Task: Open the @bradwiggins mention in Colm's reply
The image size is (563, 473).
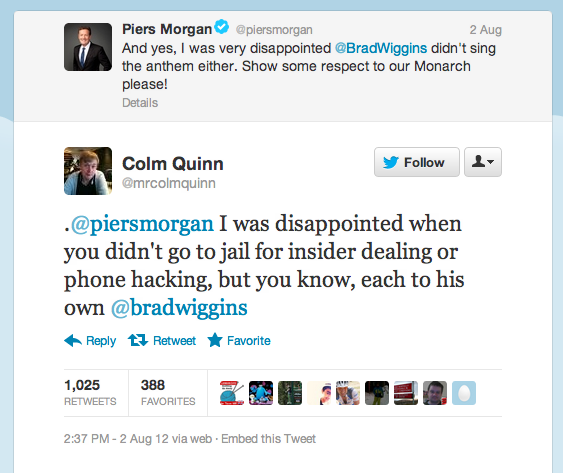Action: pyautogui.click(x=179, y=309)
